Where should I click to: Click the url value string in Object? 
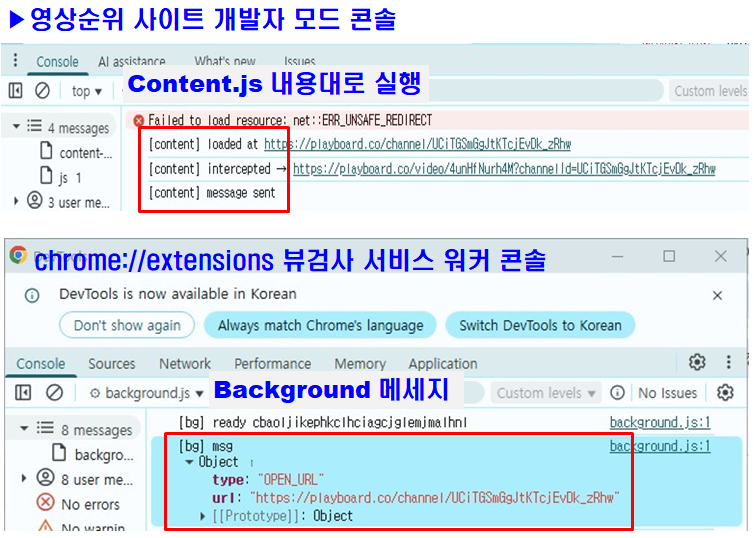435,497
